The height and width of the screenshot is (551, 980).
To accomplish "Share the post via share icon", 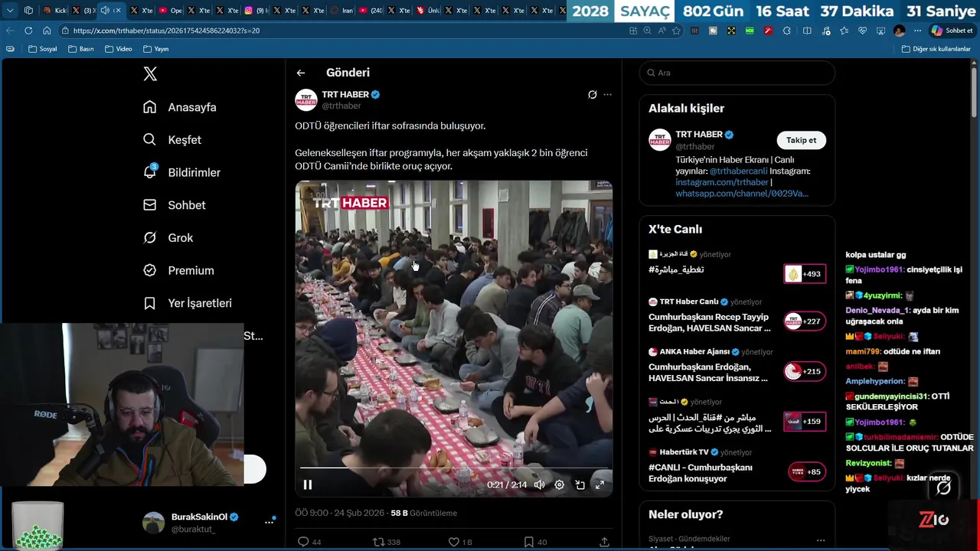I will [x=604, y=542].
